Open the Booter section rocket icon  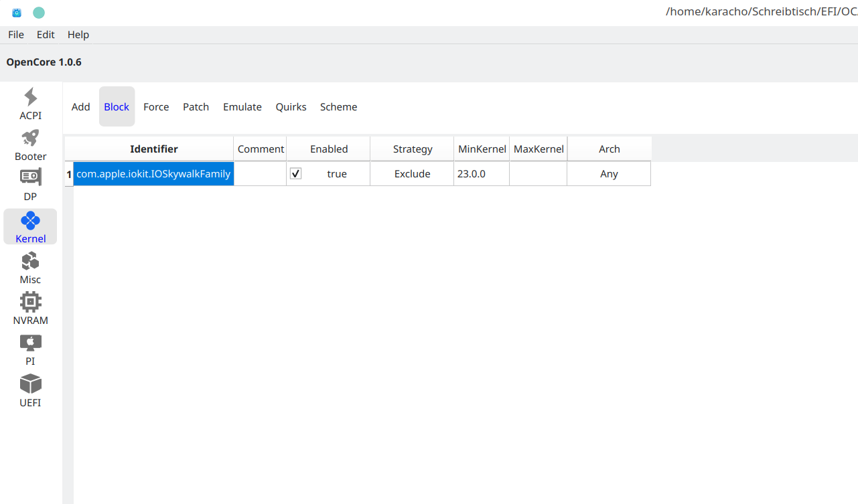[30, 138]
